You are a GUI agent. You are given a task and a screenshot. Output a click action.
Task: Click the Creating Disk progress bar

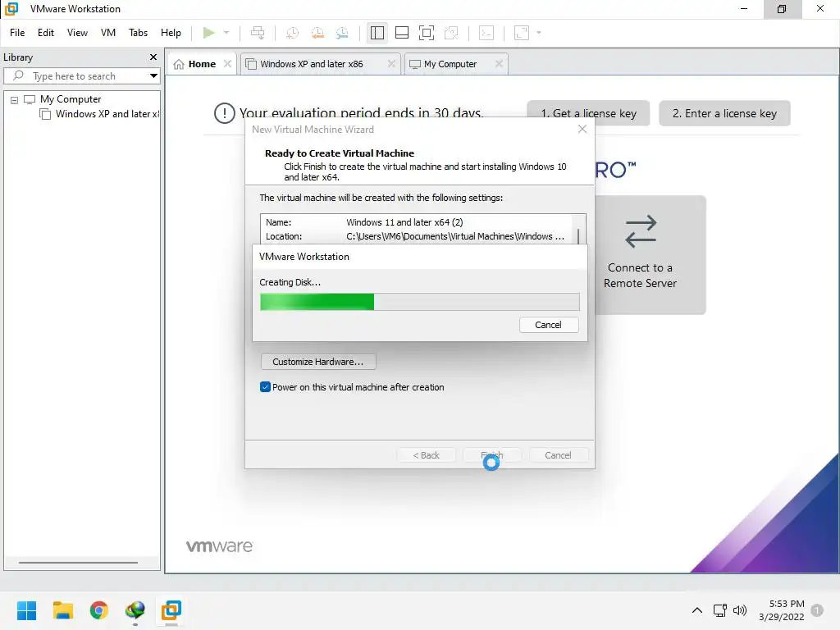[x=419, y=302]
